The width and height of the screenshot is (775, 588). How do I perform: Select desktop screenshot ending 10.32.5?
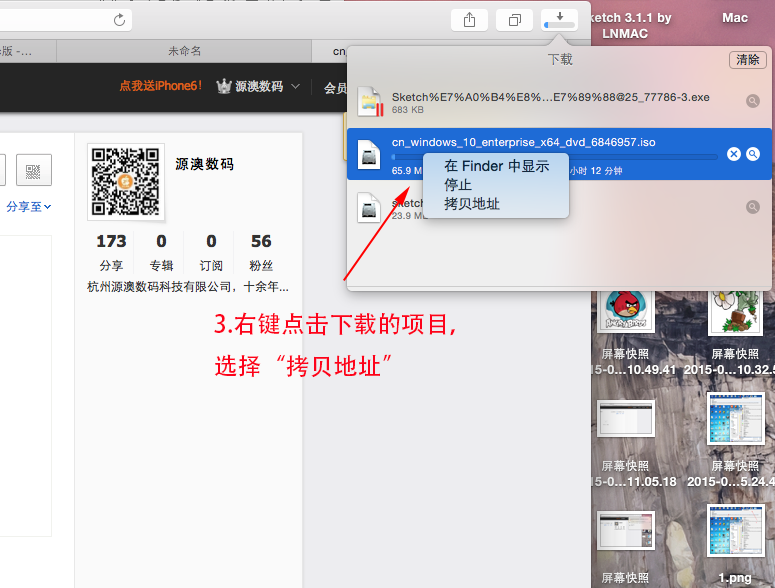click(x=730, y=362)
